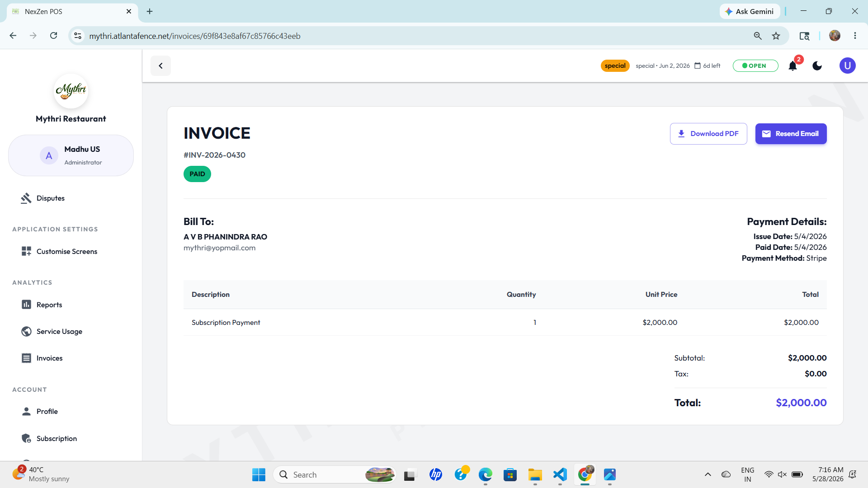
Task: Open the Chrome profile avatar
Action: point(835,36)
